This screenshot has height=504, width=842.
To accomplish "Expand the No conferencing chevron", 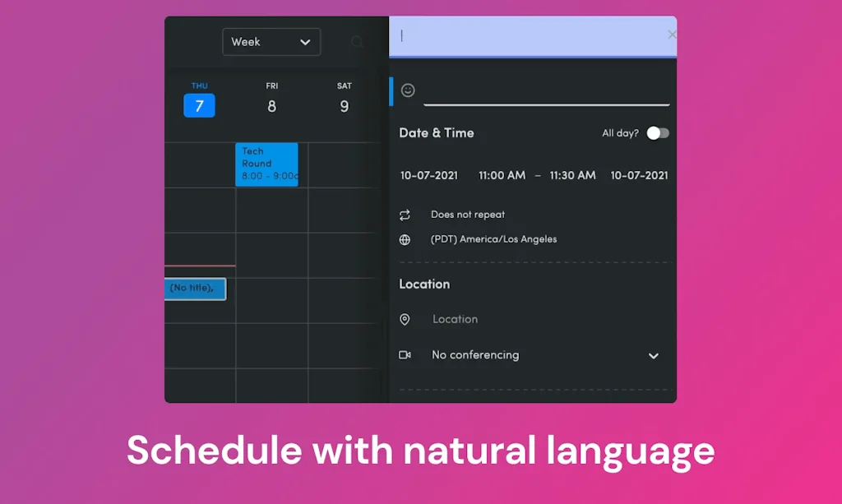I will coord(653,356).
